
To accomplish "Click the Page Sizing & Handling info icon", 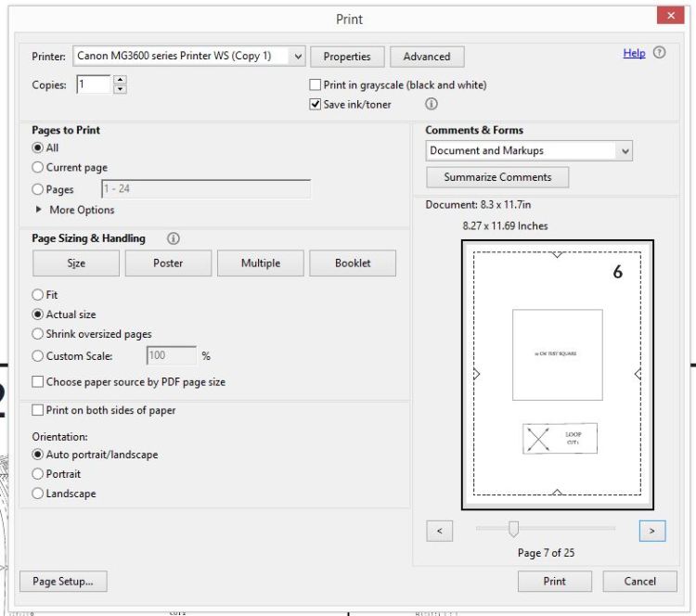I will click(172, 238).
